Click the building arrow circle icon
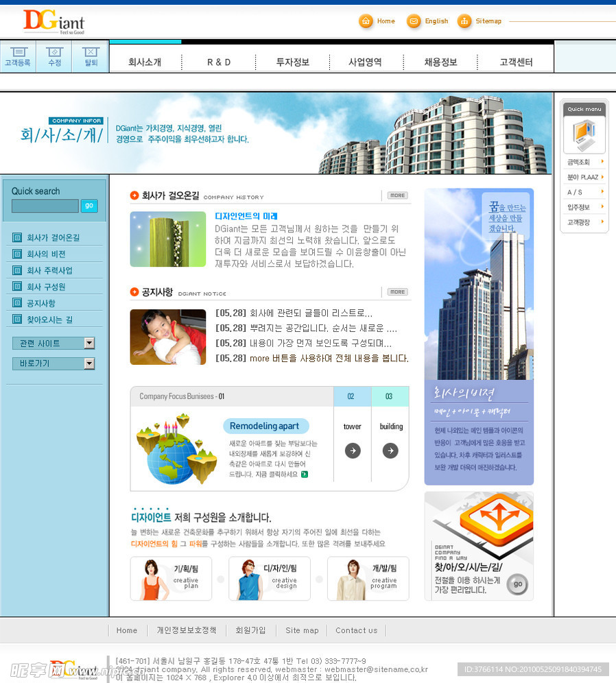Viewport: 616px width, 683px height. [x=390, y=451]
